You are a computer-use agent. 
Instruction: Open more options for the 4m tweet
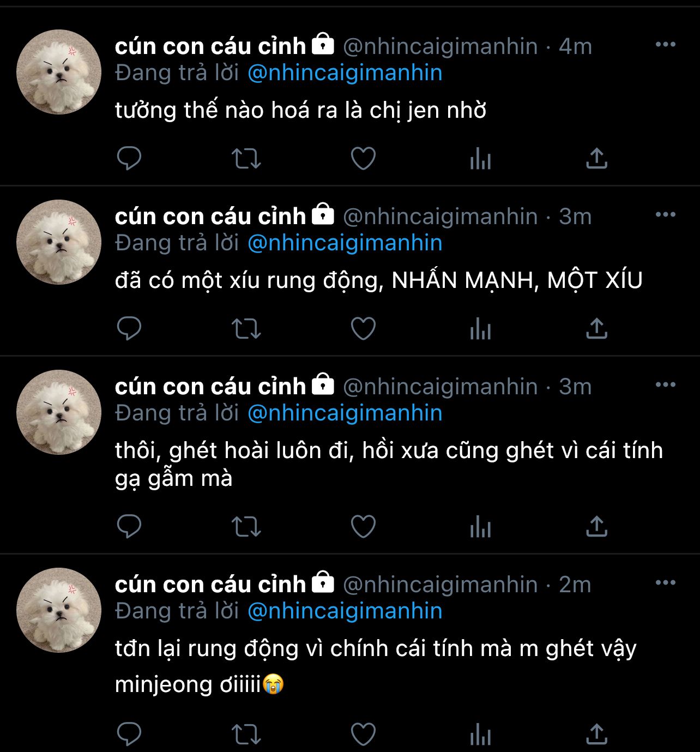click(665, 45)
